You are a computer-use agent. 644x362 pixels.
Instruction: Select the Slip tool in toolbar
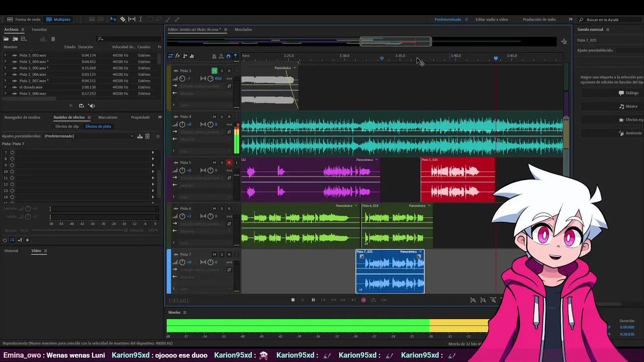point(132,19)
